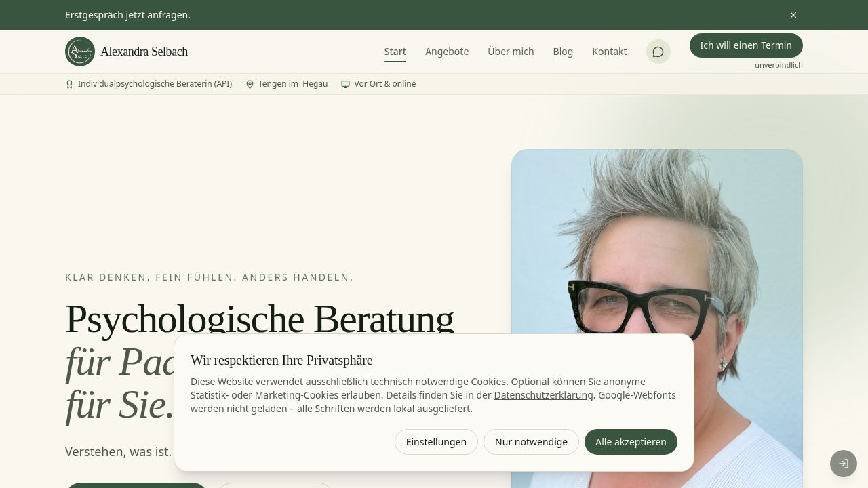Click the Psychologische Beratung headline
Viewport: 868px width, 488px height.
pyautogui.click(x=260, y=319)
